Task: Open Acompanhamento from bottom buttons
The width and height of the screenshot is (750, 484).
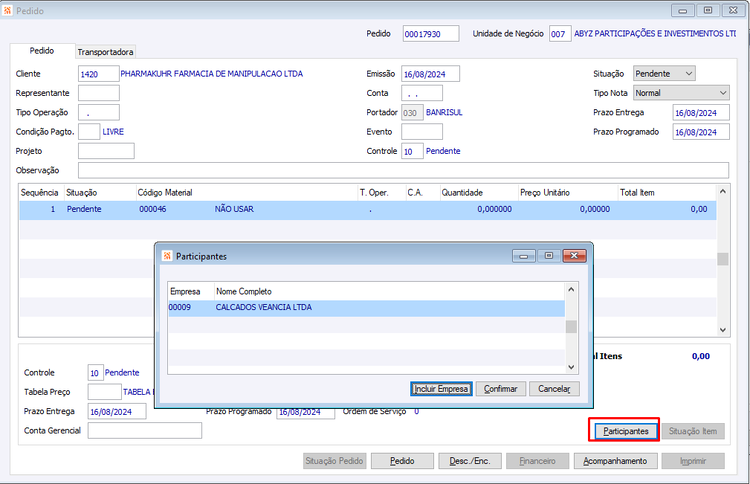Action: (615, 461)
